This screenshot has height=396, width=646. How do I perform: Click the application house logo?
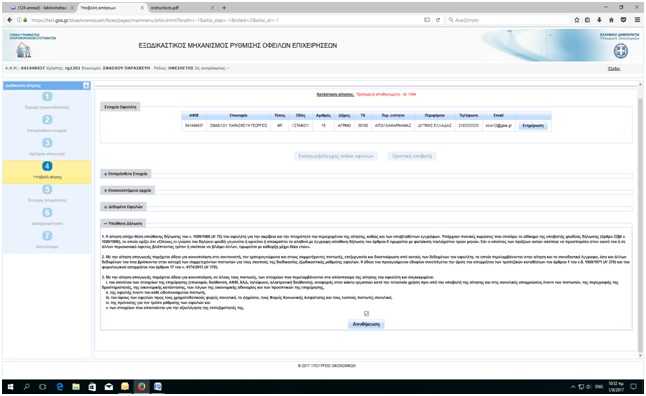(x=23, y=50)
